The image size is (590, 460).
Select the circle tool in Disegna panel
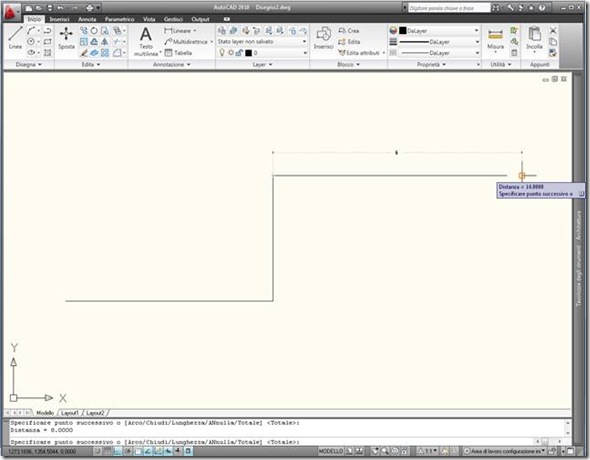tap(31, 42)
